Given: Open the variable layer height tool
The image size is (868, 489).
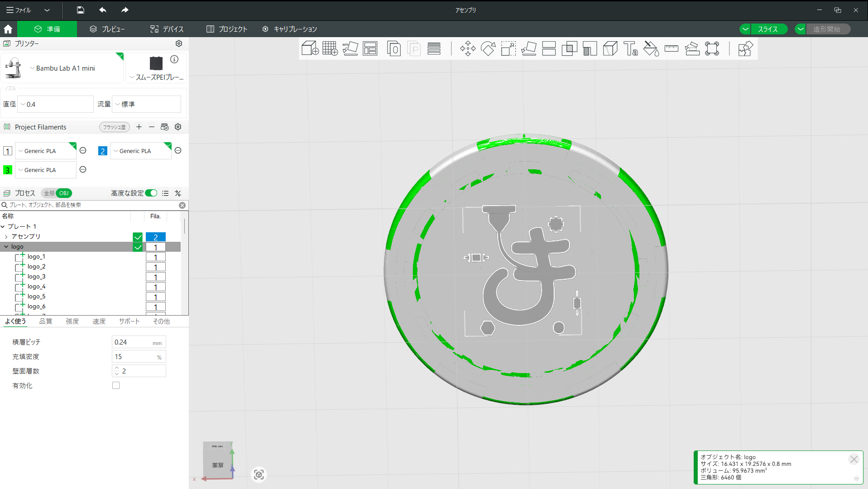Looking at the screenshot, I should pos(434,48).
